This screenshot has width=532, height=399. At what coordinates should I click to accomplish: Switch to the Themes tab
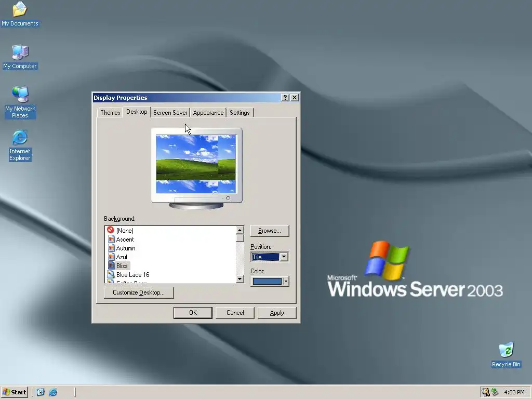(x=110, y=113)
